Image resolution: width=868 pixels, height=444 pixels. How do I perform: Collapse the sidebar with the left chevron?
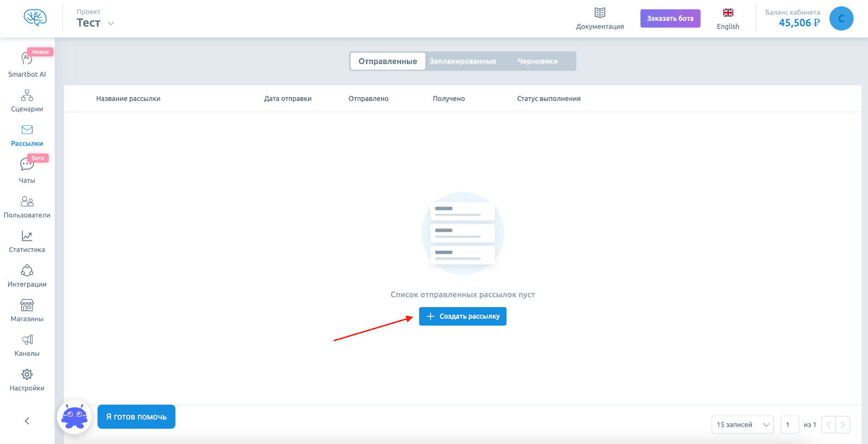[x=27, y=421]
